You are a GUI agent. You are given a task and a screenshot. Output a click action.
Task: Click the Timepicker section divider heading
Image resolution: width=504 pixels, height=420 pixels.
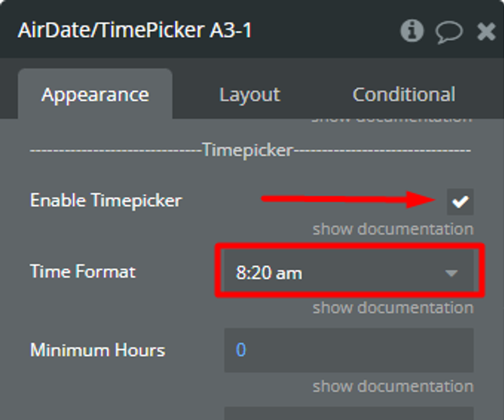(x=248, y=150)
